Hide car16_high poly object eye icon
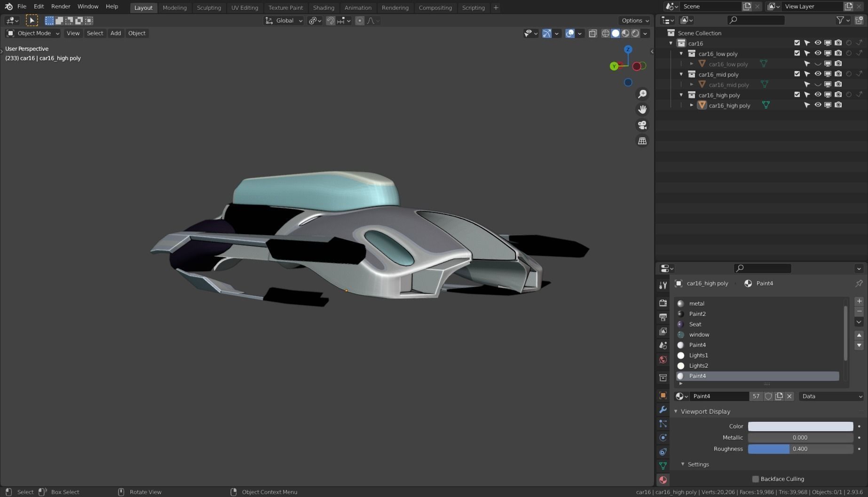868x497 pixels. [x=818, y=105]
